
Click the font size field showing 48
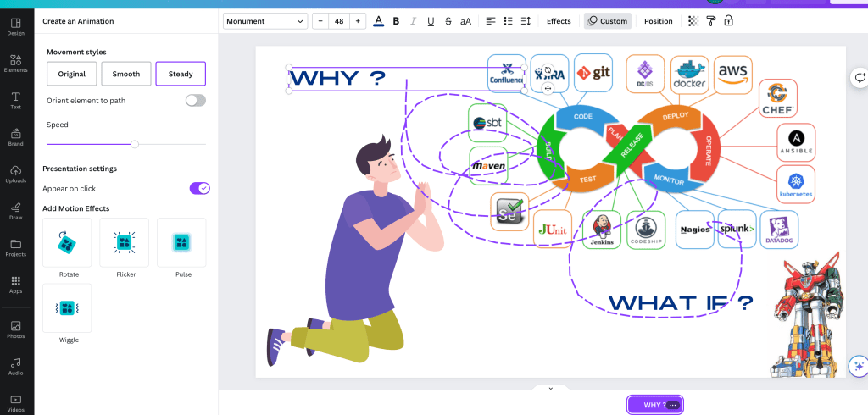point(339,21)
